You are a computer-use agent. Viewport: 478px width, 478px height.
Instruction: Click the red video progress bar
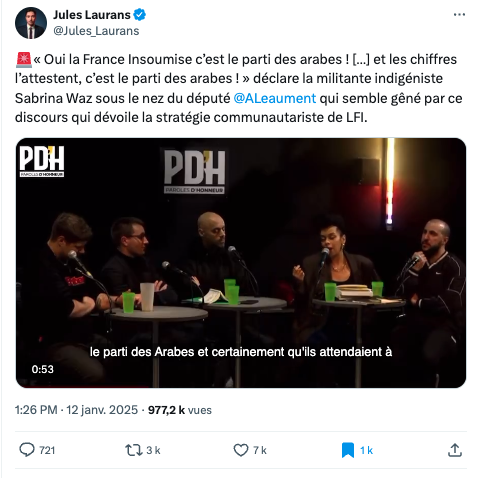point(83,387)
